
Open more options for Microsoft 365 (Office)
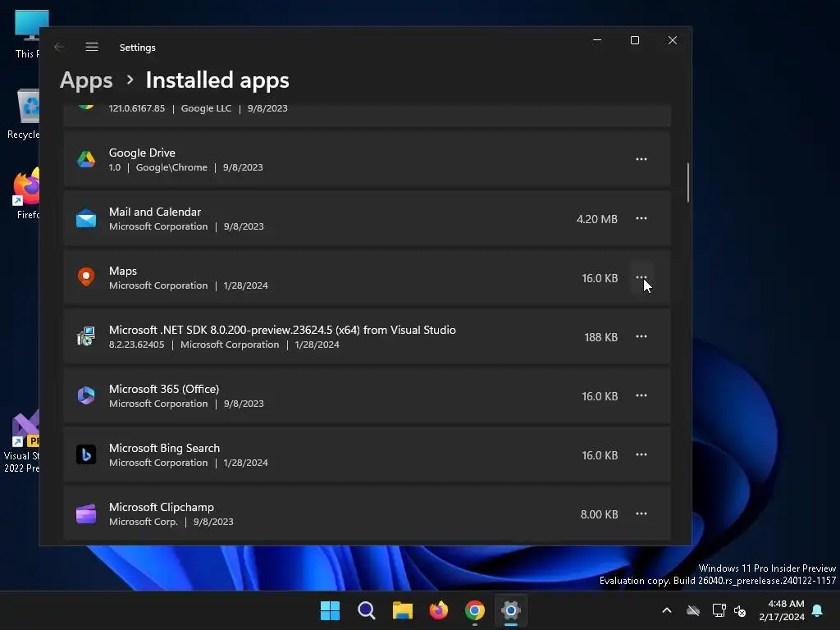click(x=641, y=395)
